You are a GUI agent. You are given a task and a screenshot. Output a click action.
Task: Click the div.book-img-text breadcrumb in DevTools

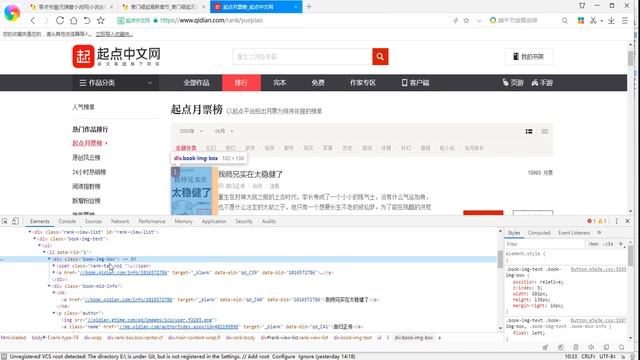pyautogui.click(x=352, y=338)
